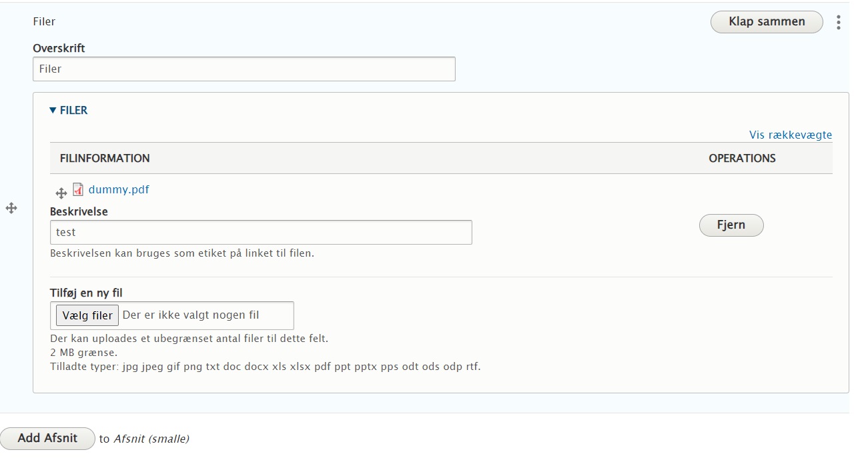Click the 'Der er ikke valgt nogen fil' text

coord(191,315)
